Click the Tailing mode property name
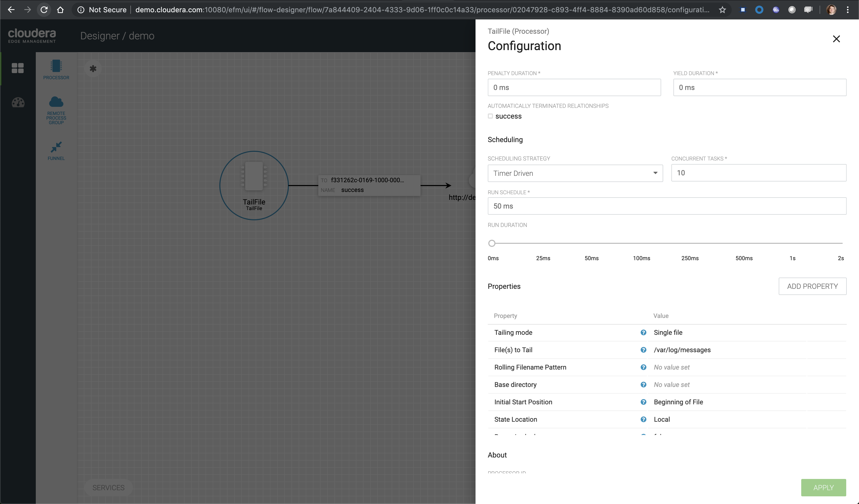The image size is (859, 504). point(513,333)
